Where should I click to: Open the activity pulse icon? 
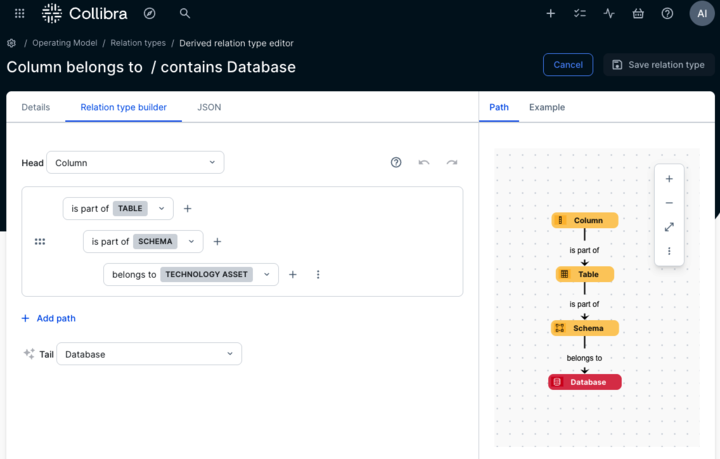pos(609,14)
